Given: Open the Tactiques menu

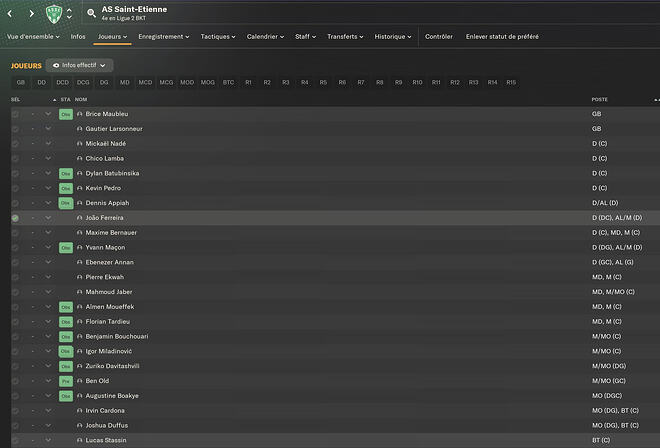Looking at the screenshot, I should (218, 37).
